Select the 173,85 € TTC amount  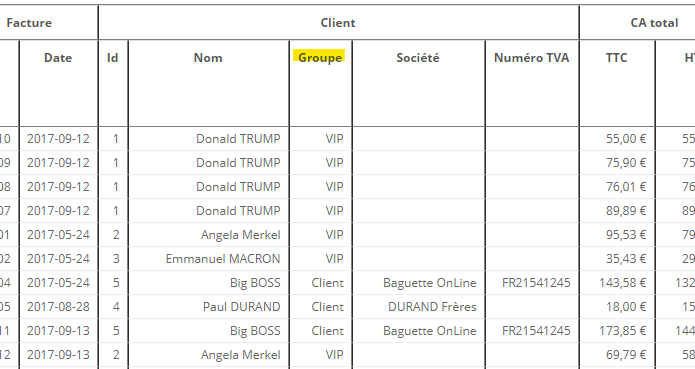pyautogui.click(x=623, y=330)
